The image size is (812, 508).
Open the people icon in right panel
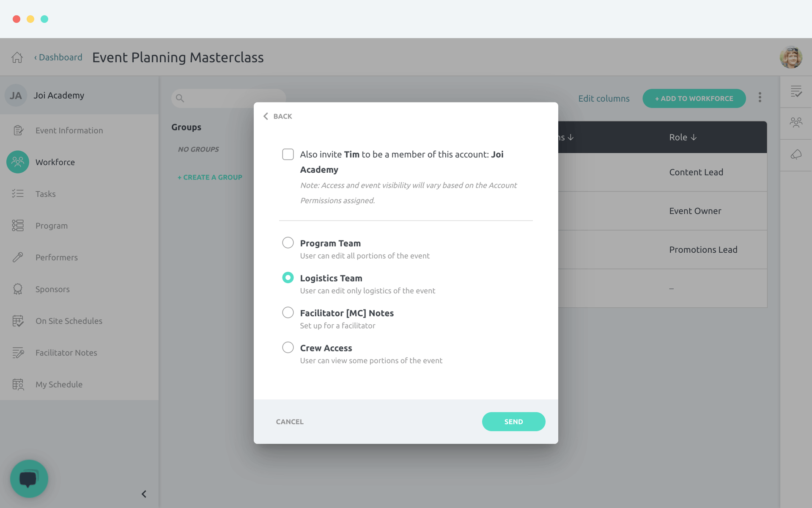pos(796,123)
